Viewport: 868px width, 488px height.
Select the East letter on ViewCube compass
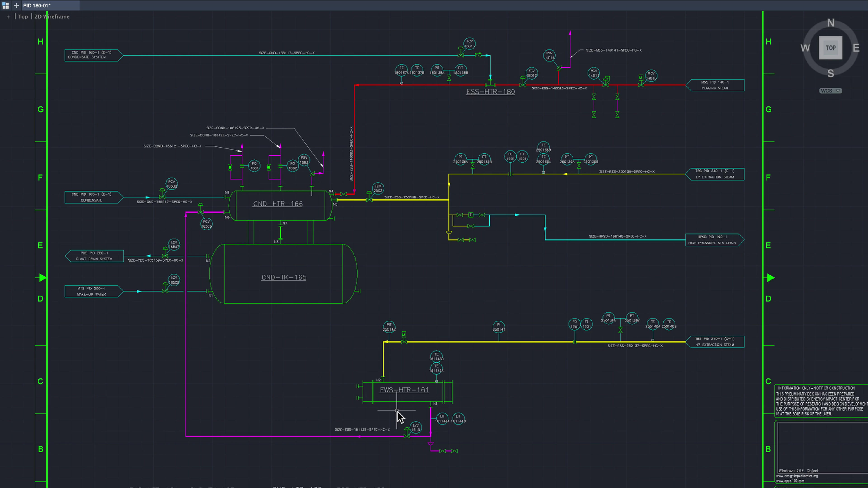point(856,48)
